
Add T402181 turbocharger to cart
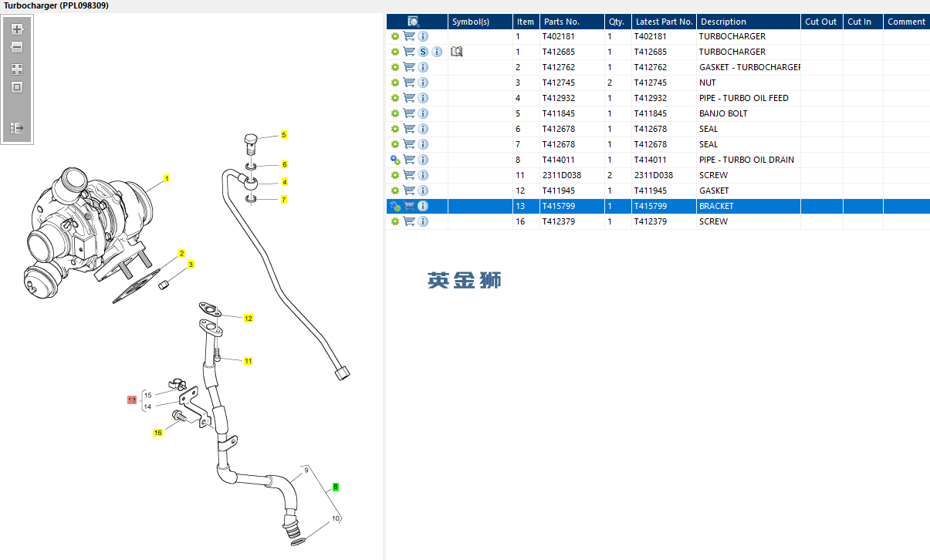click(409, 36)
